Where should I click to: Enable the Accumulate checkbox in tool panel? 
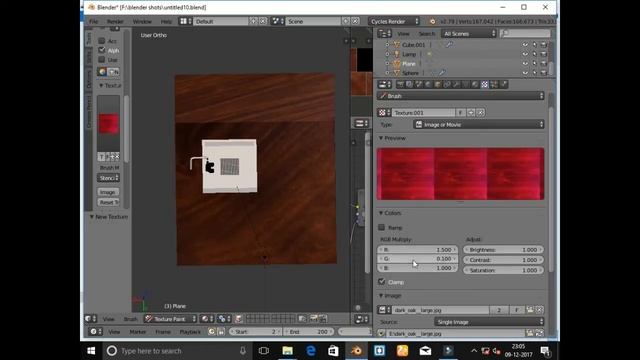point(102,40)
